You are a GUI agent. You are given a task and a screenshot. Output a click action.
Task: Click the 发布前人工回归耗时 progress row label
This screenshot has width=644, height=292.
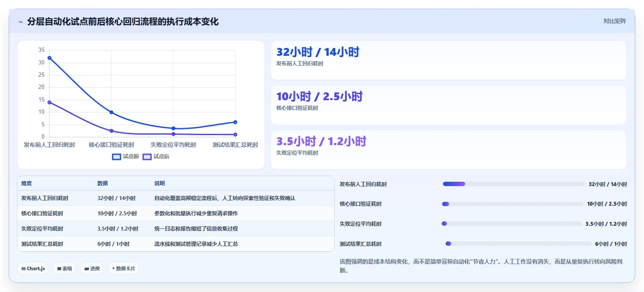pyautogui.click(x=363, y=184)
